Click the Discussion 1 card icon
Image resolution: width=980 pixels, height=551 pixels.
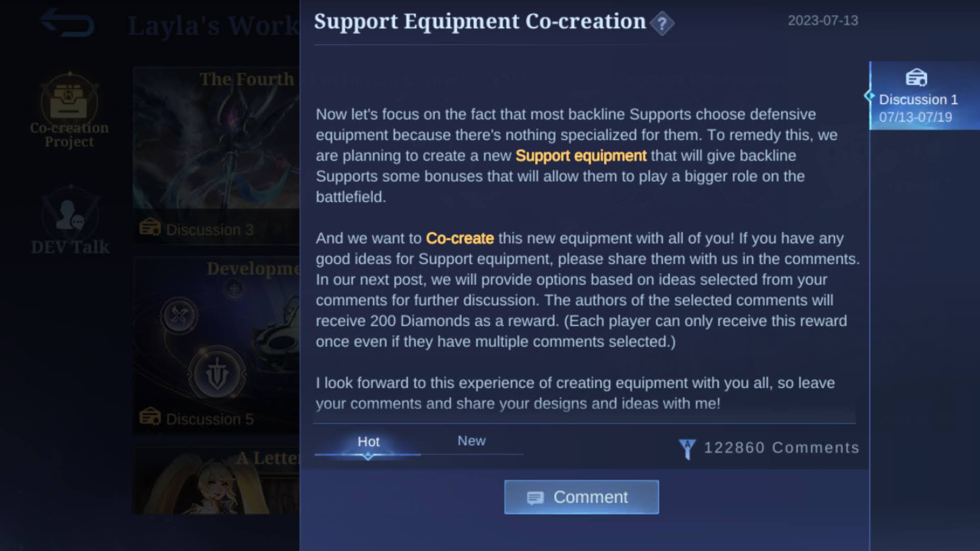tap(916, 78)
